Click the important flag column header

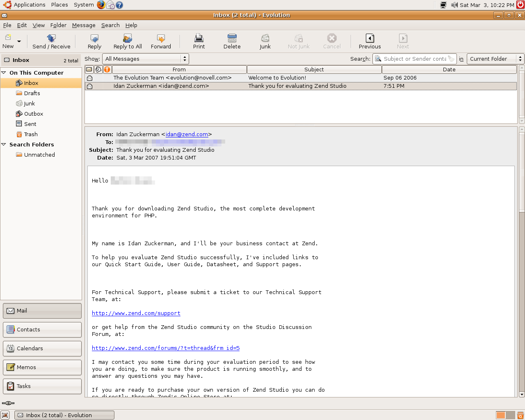(x=107, y=69)
